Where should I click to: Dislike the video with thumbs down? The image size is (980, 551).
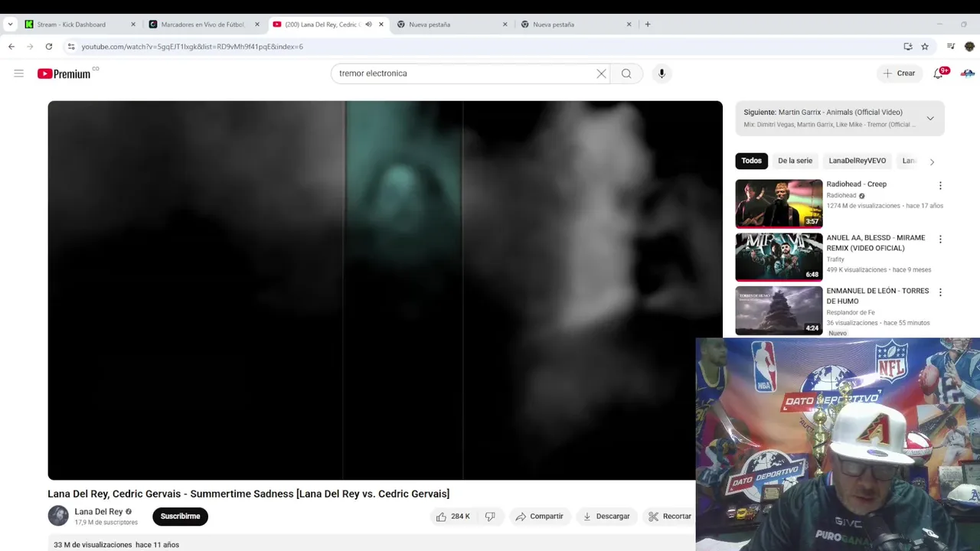[x=490, y=517]
